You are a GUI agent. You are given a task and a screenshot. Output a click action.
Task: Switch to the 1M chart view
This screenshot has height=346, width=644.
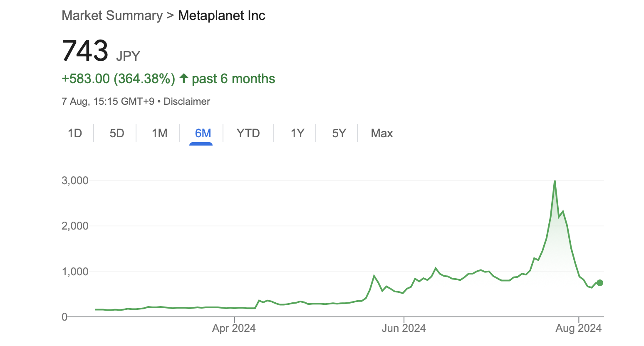coord(159,133)
